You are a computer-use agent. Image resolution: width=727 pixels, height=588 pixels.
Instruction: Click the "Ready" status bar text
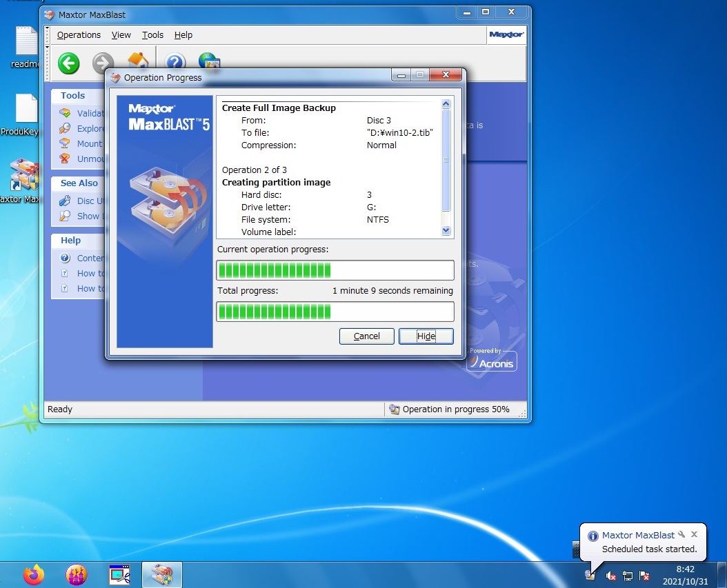click(60, 409)
